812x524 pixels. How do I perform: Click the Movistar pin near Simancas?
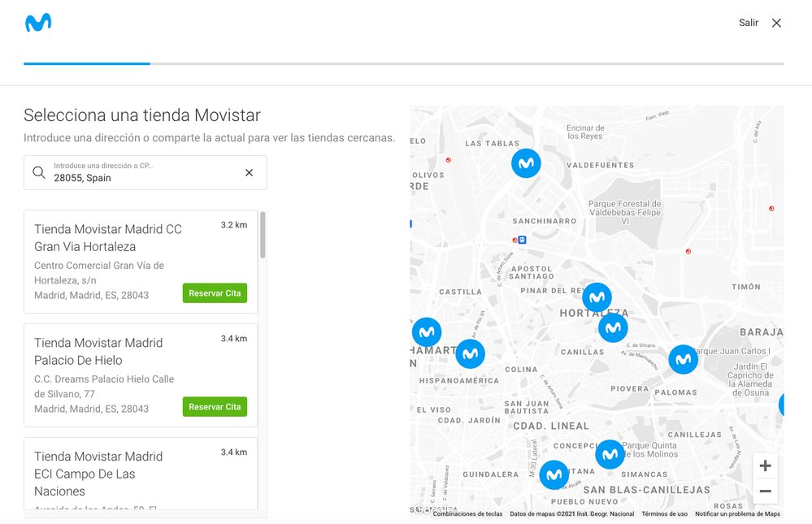coord(610,454)
